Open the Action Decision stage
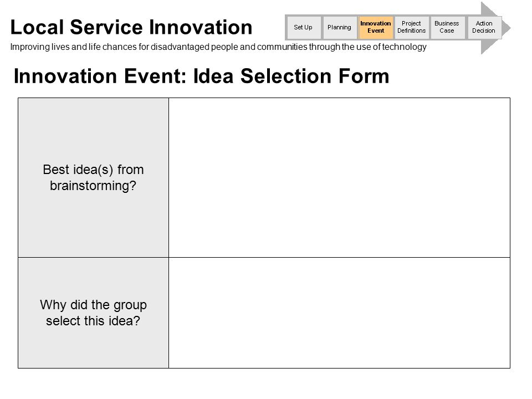 pos(484,28)
